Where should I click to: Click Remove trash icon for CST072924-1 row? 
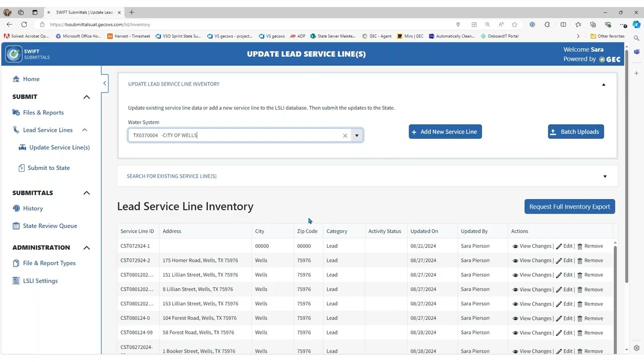pyautogui.click(x=580, y=246)
